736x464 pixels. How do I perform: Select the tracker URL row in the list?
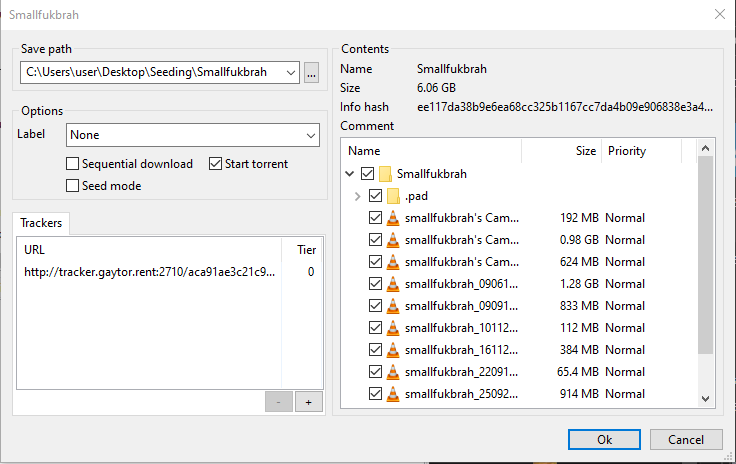click(149, 271)
